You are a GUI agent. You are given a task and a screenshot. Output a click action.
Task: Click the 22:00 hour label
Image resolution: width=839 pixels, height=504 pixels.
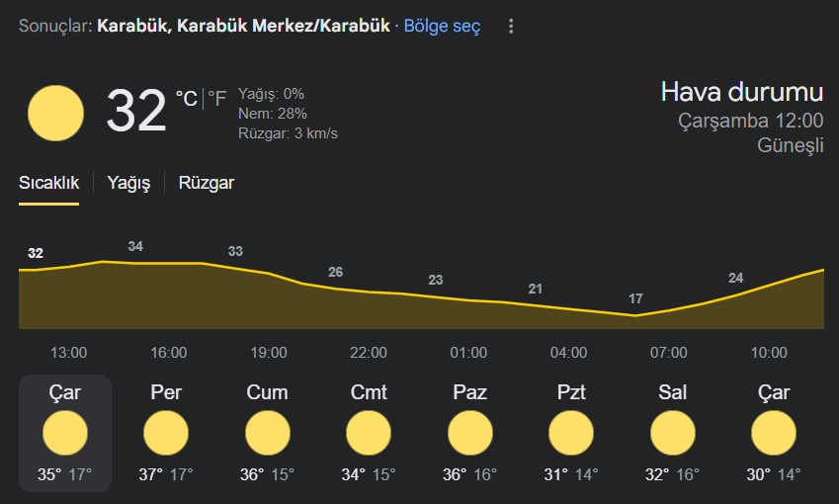(369, 353)
